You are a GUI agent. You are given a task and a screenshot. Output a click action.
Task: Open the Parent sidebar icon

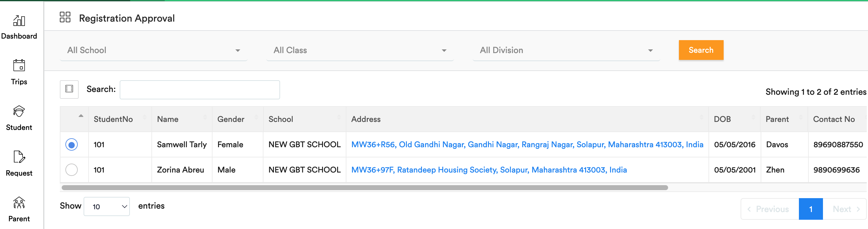[19, 203]
